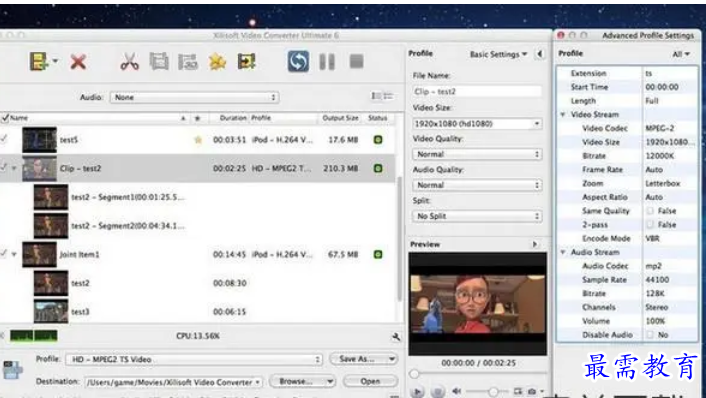Click the green status icon for test5
The height and width of the screenshot is (398, 706).
pos(378,140)
